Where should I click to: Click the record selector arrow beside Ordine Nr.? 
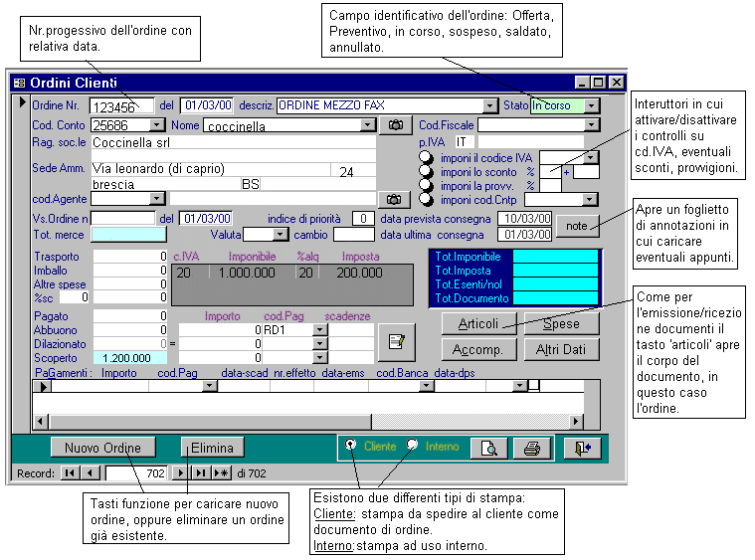tap(22, 102)
